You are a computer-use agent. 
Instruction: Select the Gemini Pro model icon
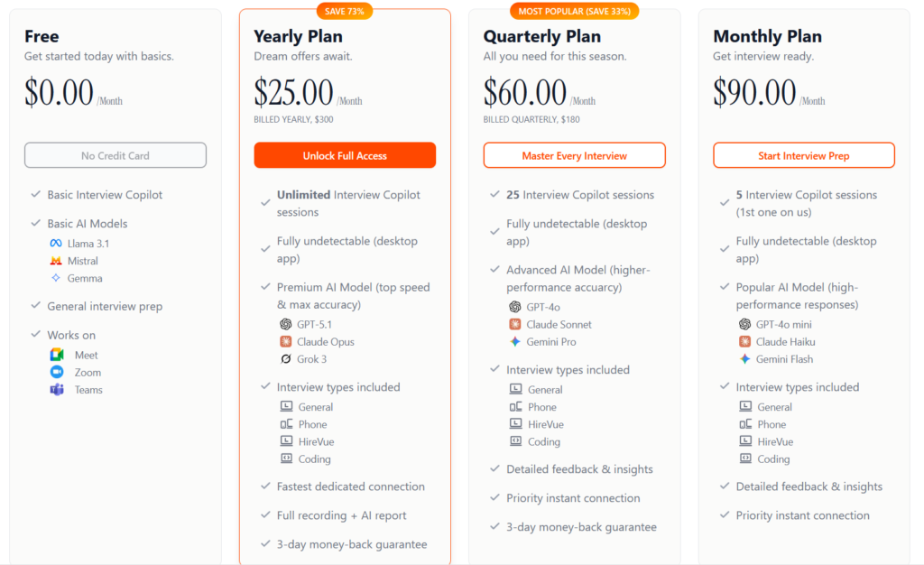click(x=516, y=341)
